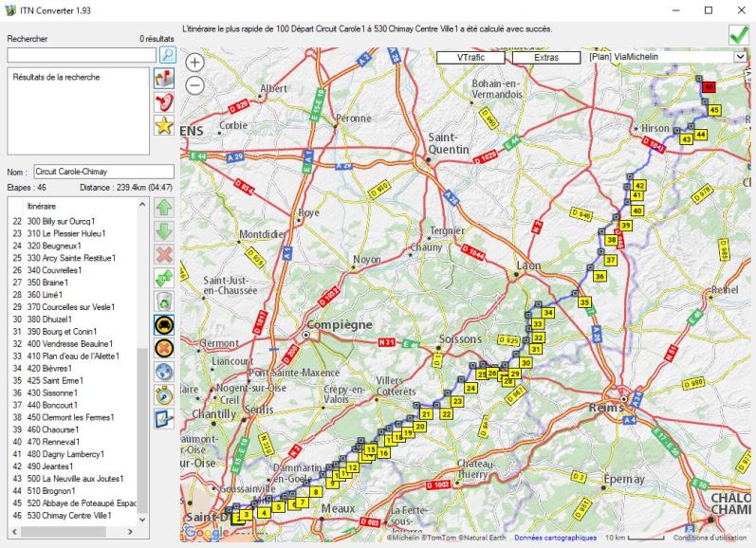Click the itinerary list down scroll arrow
This screenshot has height=548, width=756.
(142, 520)
